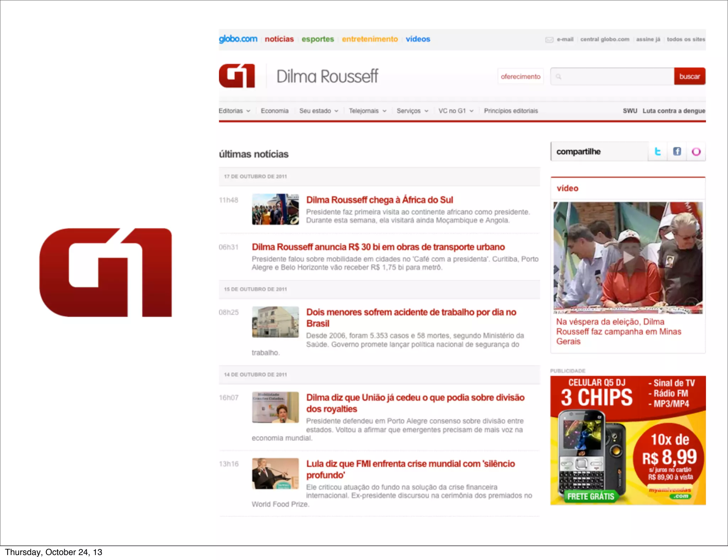This screenshot has width=728, height=560.
Task: Click the G1 logo in header
Action: [237, 76]
